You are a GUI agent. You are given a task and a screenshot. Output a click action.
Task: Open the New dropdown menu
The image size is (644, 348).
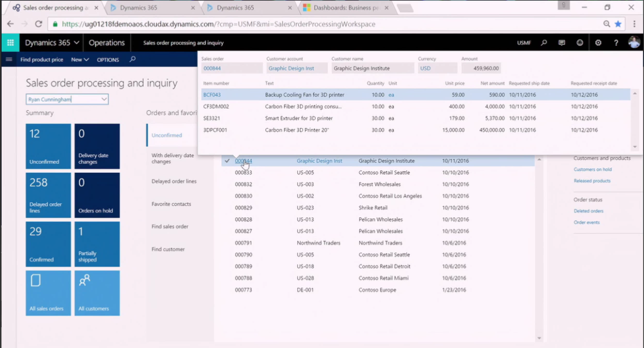[x=80, y=60]
